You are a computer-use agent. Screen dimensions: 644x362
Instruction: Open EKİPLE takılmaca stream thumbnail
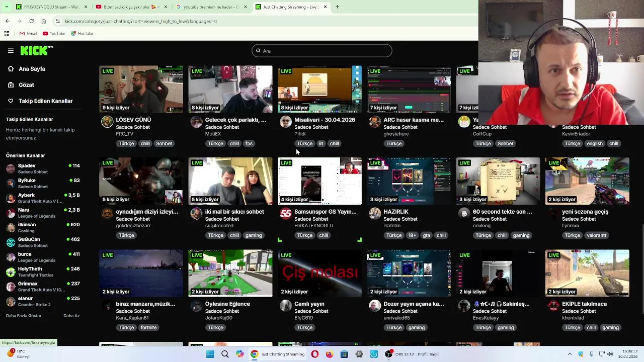click(x=587, y=274)
